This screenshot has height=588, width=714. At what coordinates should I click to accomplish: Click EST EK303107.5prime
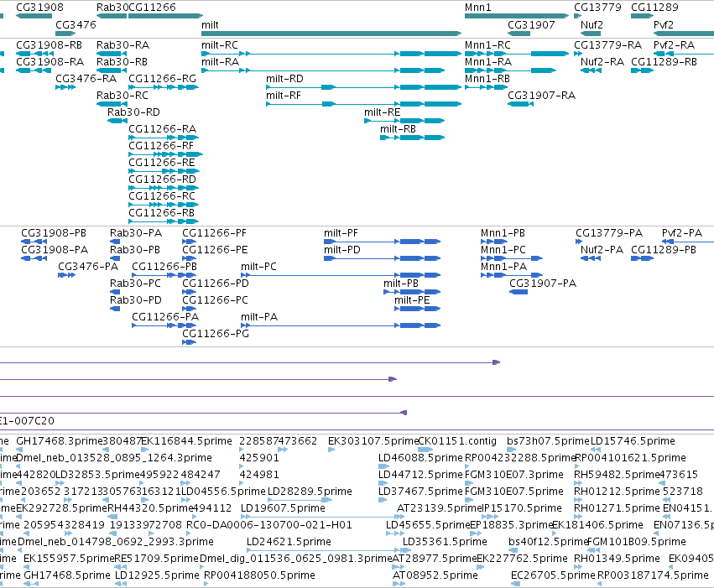pyautogui.click(x=331, y=450)
